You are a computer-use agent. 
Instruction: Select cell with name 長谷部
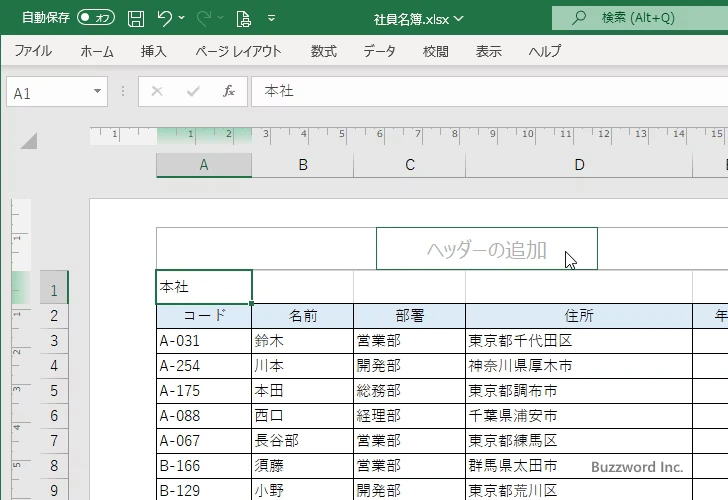[303, 441]
